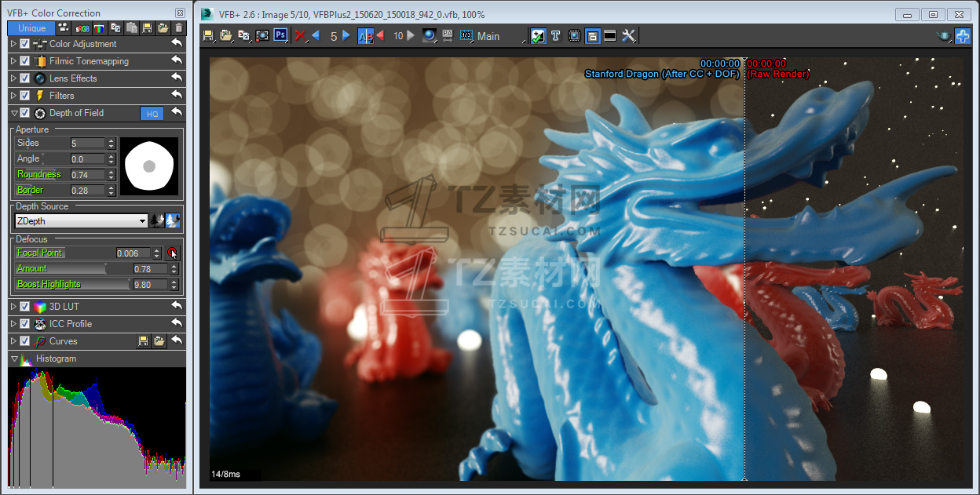Image resolution: width=980 pixels, height=495 pixels.
Task: Expand the Lens Effects rollout
Action: pos(14,78)
